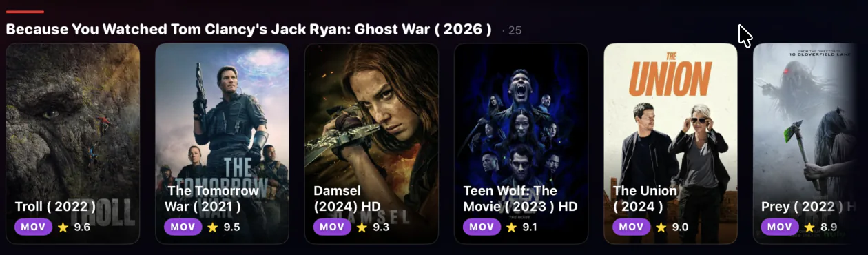
Task: Click the star rating icon on Troll
Action: (63, 227)
